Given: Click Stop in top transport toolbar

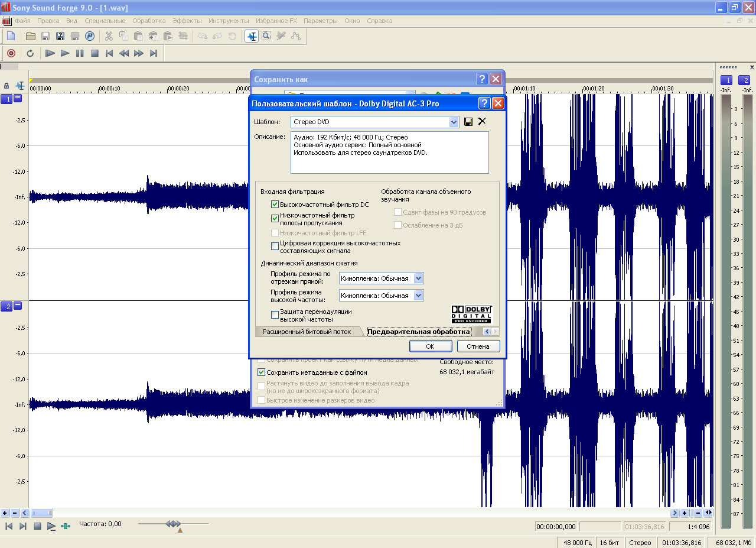Looking at the screenshot, I should pos(94,53).
